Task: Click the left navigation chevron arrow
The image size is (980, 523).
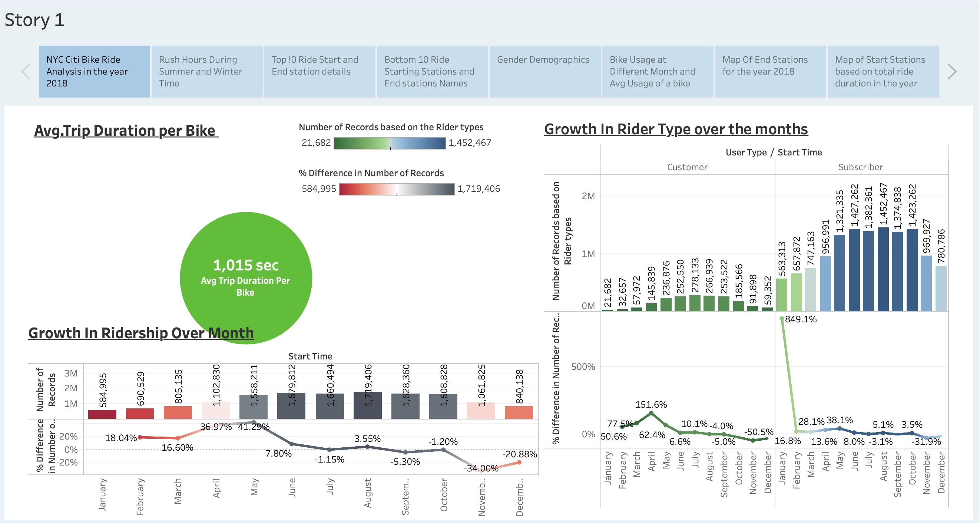Action: click(x=26, y=71)
